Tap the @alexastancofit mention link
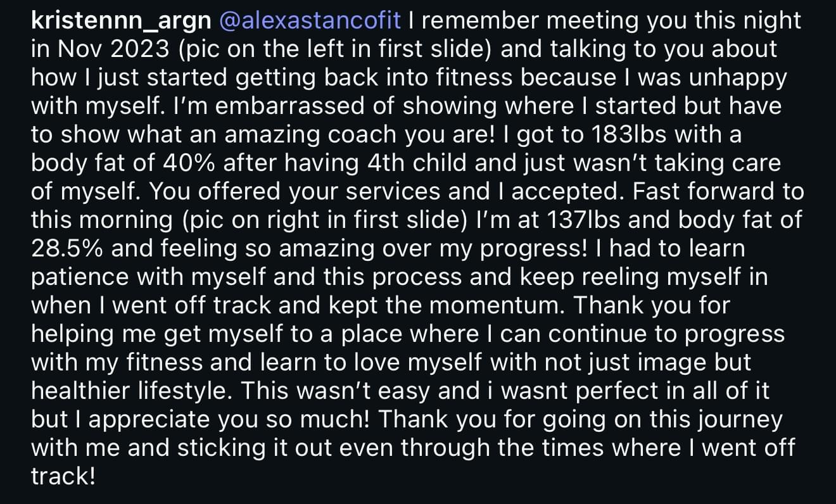The height and width of the screenshot is (504, 836). 309,21
